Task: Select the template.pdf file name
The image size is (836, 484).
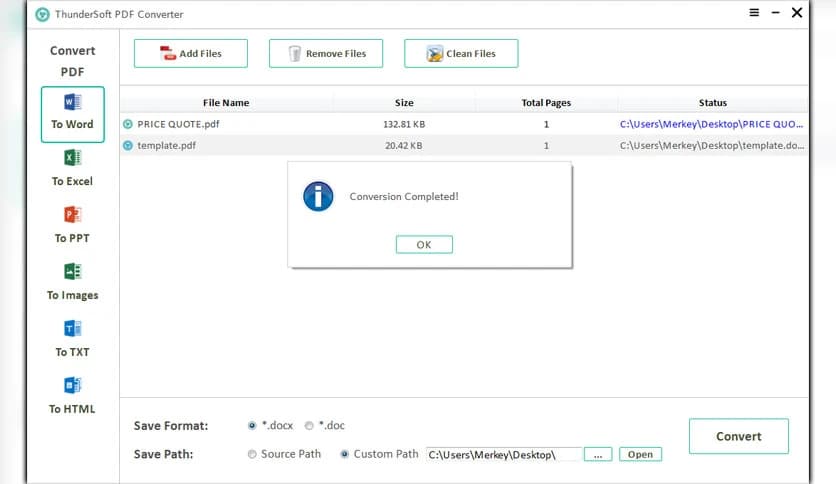Action: tap(166, 146)
